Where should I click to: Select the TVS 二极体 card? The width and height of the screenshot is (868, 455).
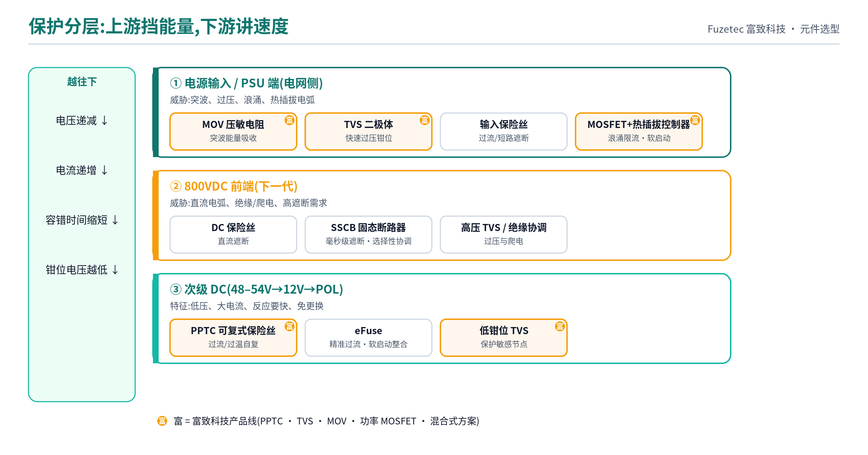369,132
